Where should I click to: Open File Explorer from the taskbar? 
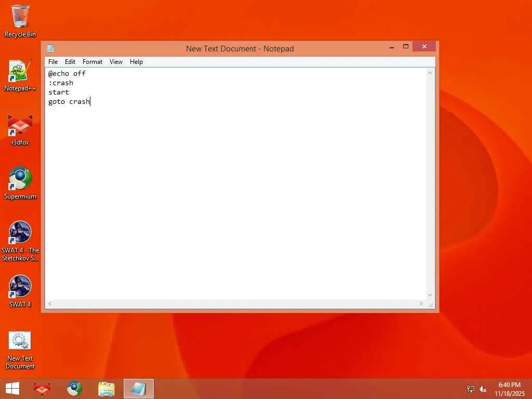coord(106,389)
